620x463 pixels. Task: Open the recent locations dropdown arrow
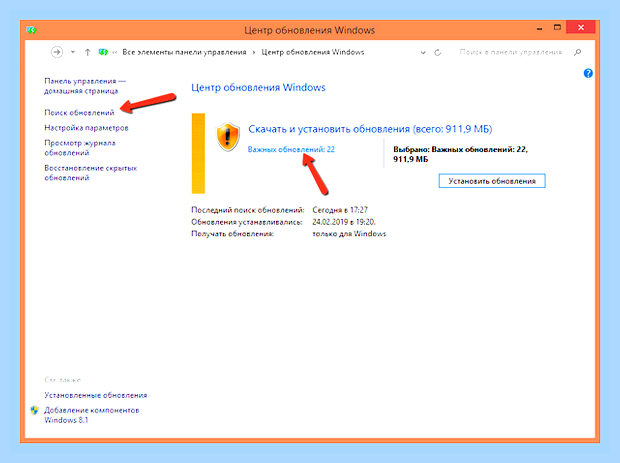click(x=73, y=52)
